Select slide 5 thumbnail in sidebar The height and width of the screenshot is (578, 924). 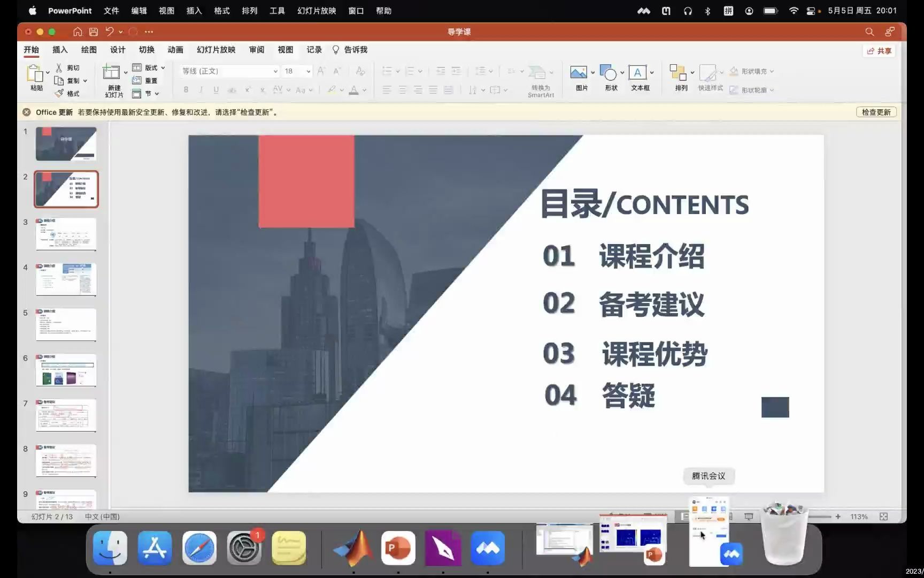coord(65,324)
